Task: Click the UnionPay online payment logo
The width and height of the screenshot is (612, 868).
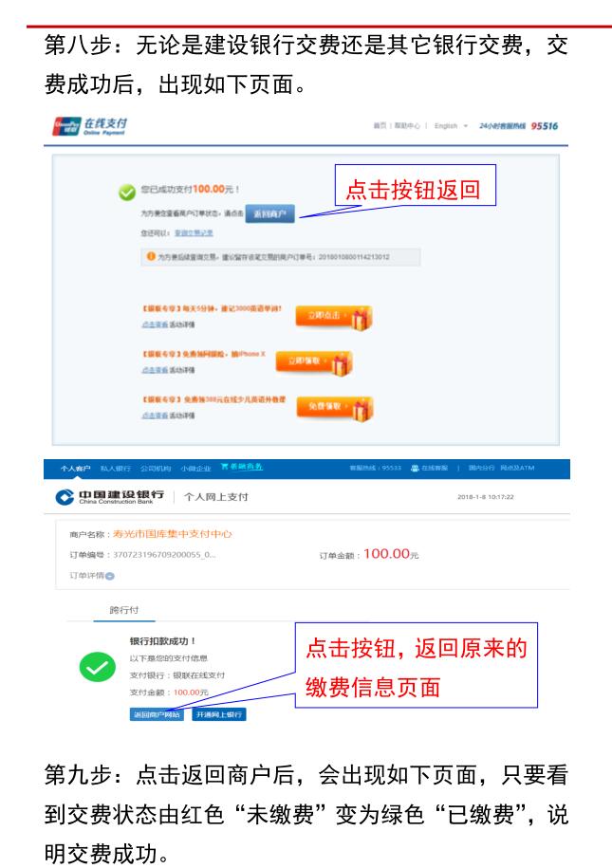Action: 90,126
